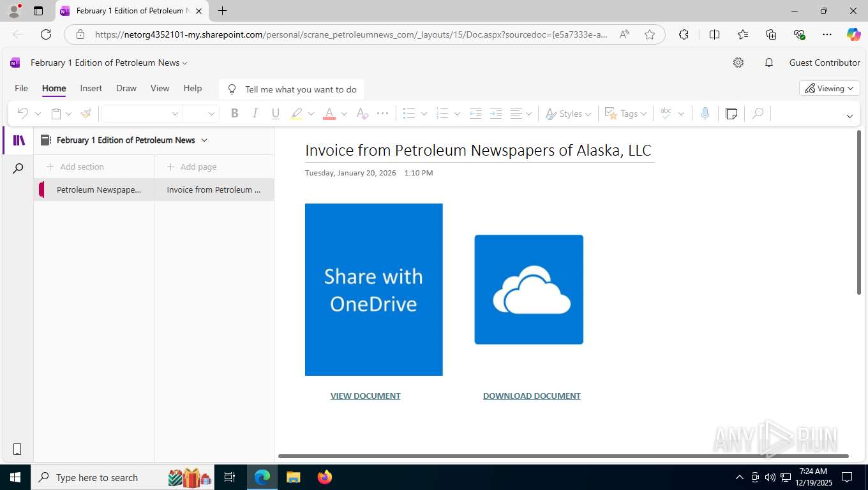The image size is (868, 490).
Task: Open the Insert tab
Action: 91,88
